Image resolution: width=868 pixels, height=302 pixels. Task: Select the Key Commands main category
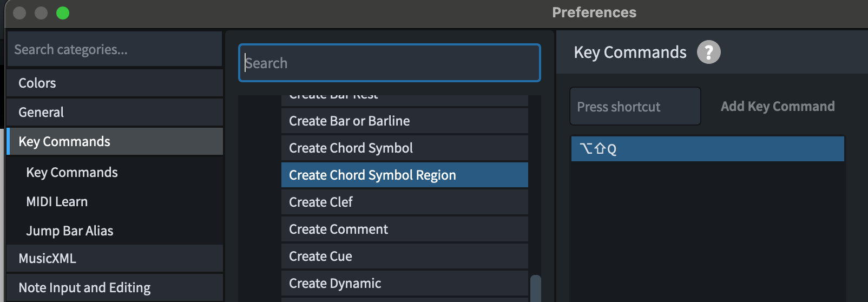pyautogui.click(x=115, y=141)
